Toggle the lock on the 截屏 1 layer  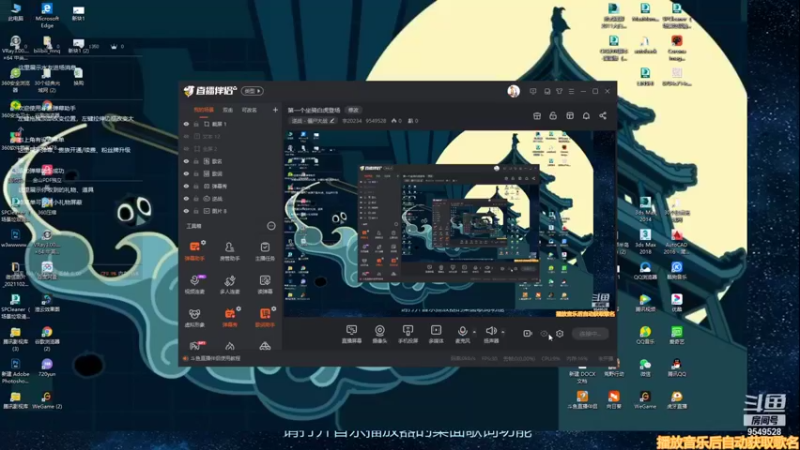[196, 124]
